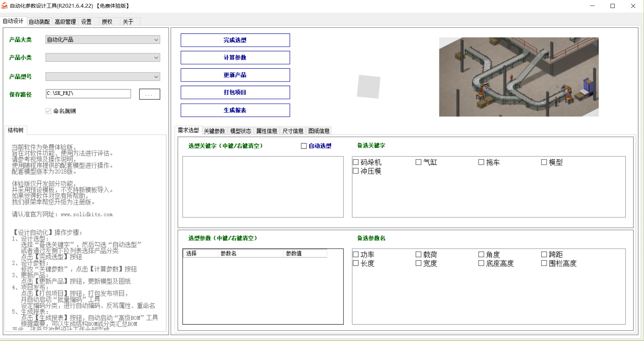Click the 参数值 column header
This screenshot has height=341, width=644.
(x=305, y=253)
